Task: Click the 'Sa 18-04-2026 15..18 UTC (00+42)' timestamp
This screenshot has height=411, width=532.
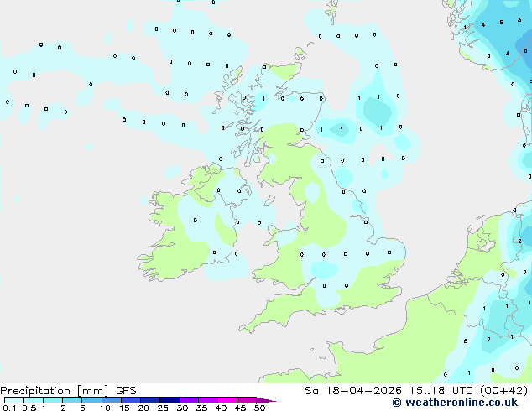Action: click(416, 391)
